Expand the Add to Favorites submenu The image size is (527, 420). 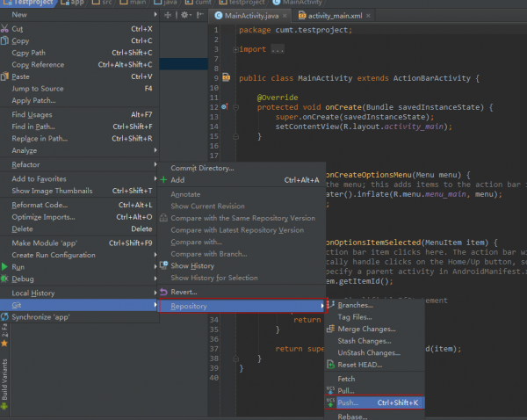tap(79, 178)
